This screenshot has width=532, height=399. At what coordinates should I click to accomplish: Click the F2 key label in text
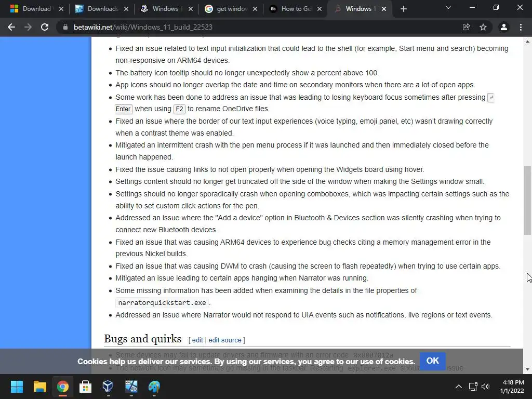(179, 109)
